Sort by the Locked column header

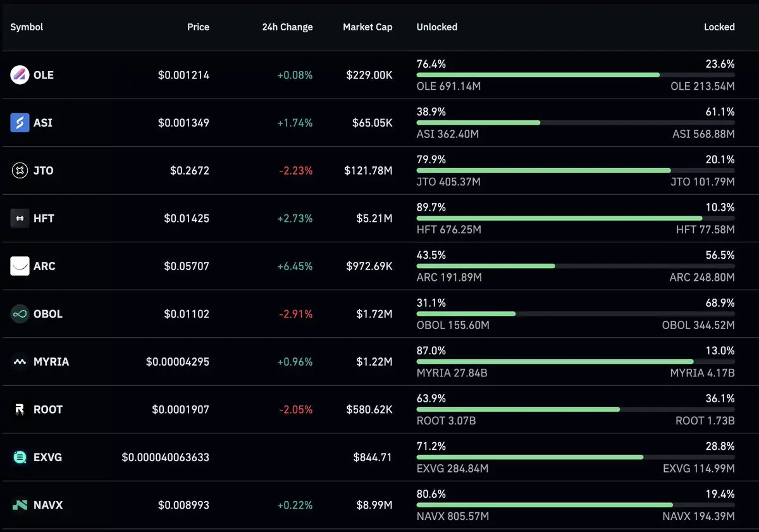pyautogui.click(x=719, y=27)
